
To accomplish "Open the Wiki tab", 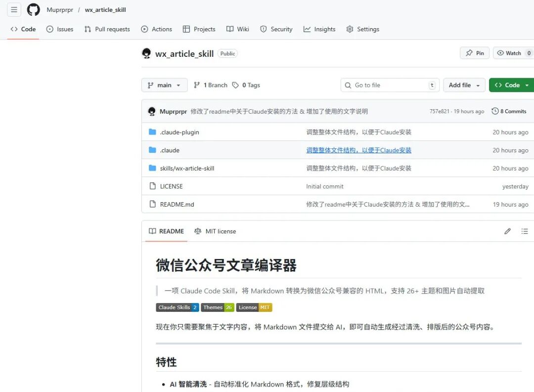I will pos(238,29).
